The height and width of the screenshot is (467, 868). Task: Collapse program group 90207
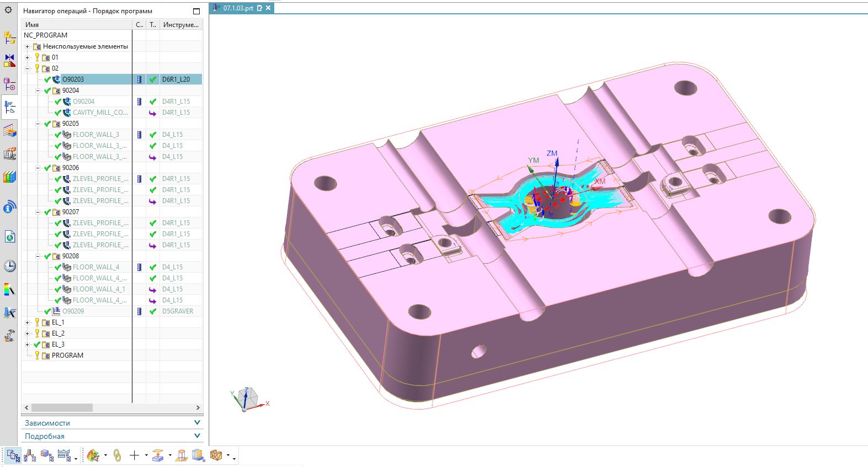pos(38,212)
